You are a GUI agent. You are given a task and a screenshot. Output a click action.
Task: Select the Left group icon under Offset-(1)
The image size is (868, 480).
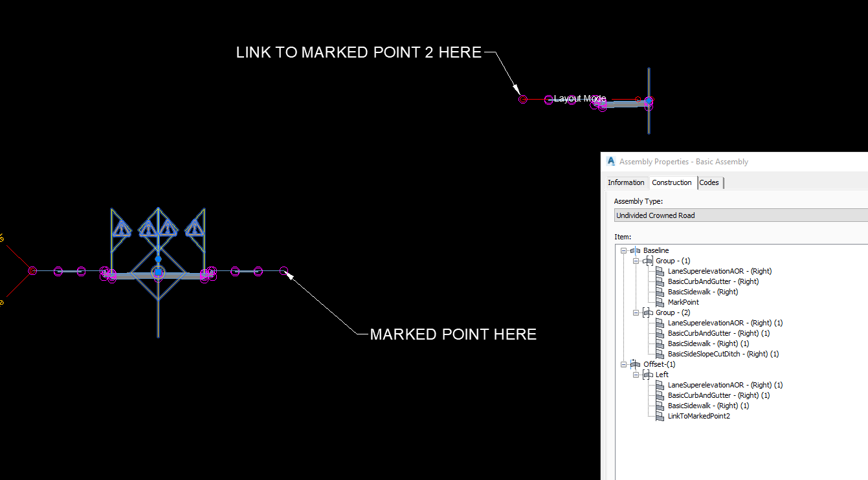pos(649,374)
